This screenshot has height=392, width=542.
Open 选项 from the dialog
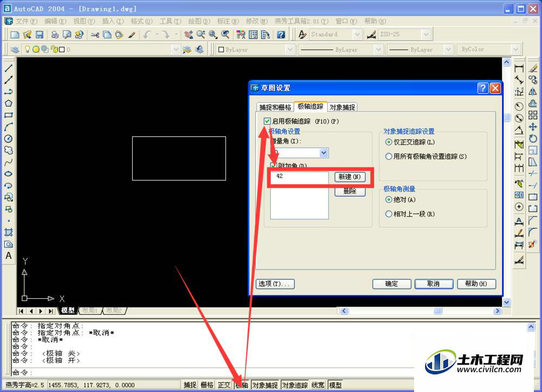[x=275, y=284]
